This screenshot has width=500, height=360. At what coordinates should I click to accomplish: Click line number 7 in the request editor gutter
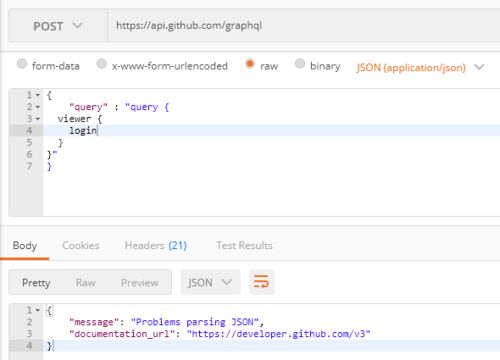coord(29,166)
